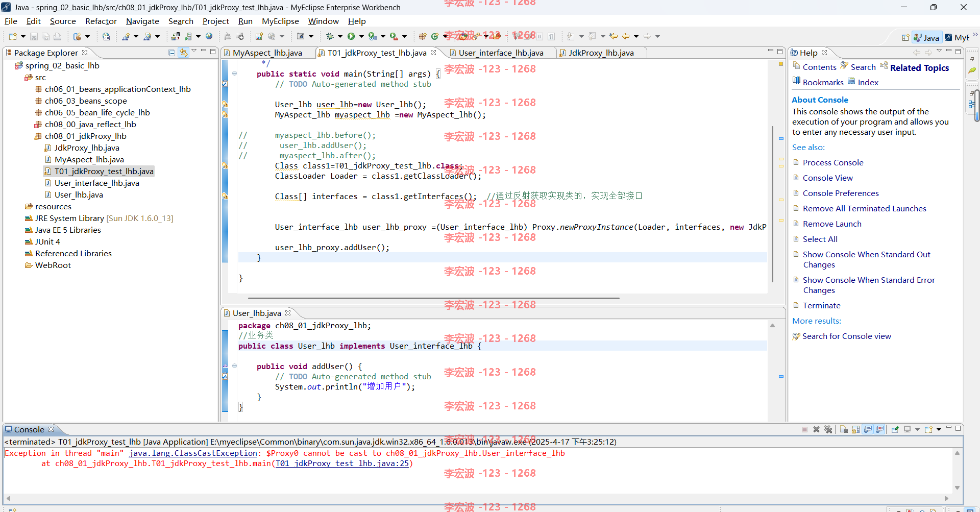Open the Back history dropdown arrow
The width and height of the screenshot is (980, 512).
[636, 36]
